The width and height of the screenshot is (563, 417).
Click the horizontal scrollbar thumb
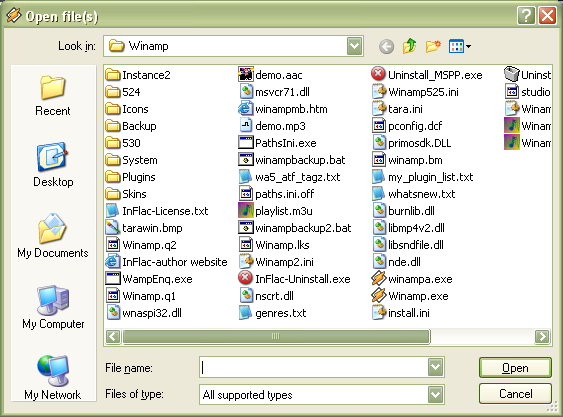point(276,337)
